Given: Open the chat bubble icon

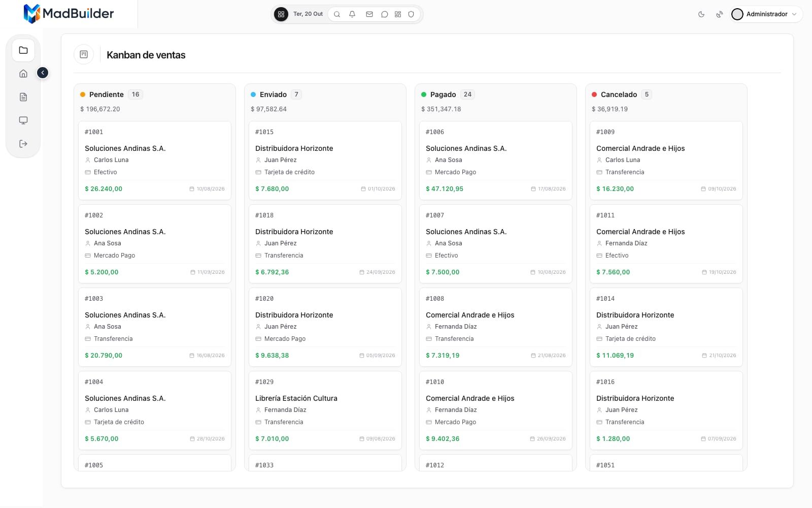Looking at the screenshot, I should click(385, 14).
